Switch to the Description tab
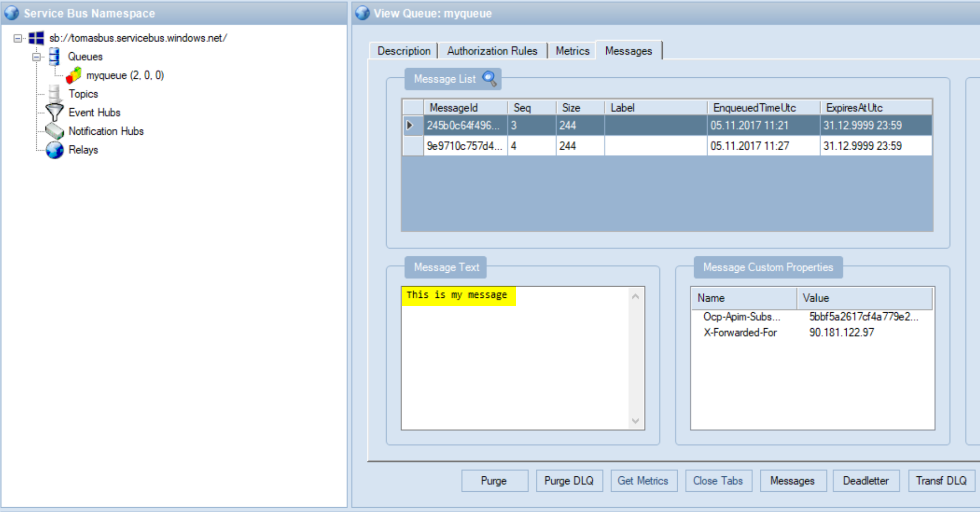 404,51
